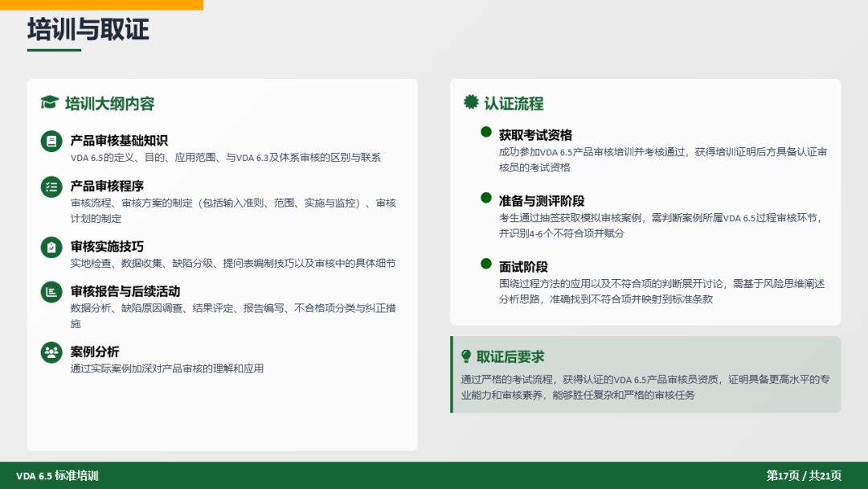This screenshot has height=489, width=868.
Task: Click the document icon next to 产品审核基础知识
Action: click(51, 142)
